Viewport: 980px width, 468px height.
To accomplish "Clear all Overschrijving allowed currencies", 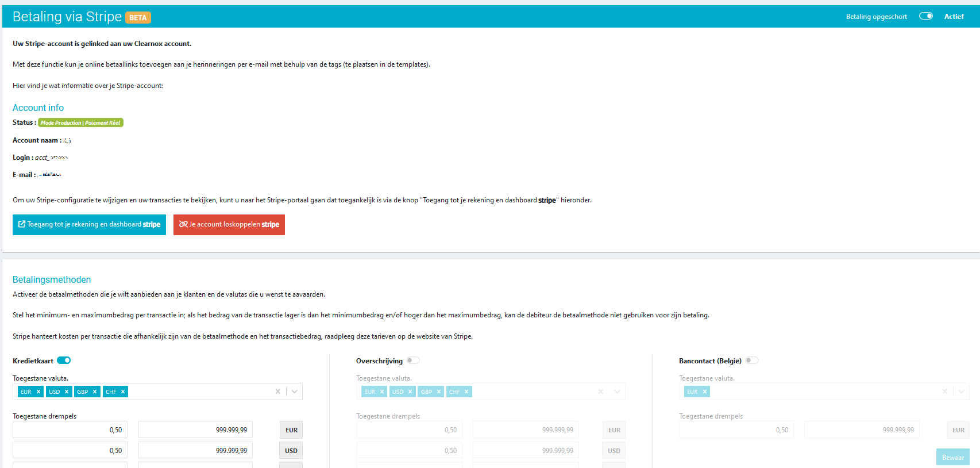I will pyautogui.click(x=601, y=392).
